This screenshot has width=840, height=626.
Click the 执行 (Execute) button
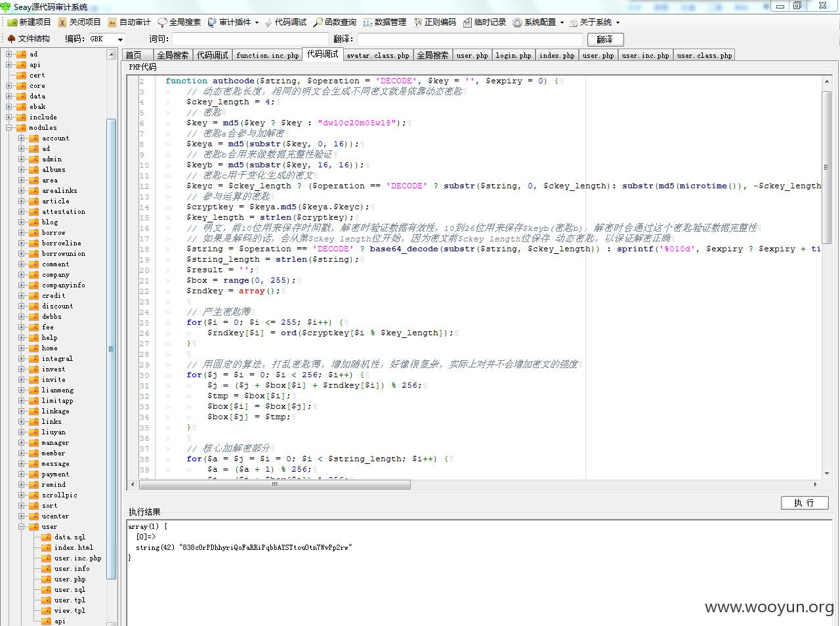click(804, 503)
